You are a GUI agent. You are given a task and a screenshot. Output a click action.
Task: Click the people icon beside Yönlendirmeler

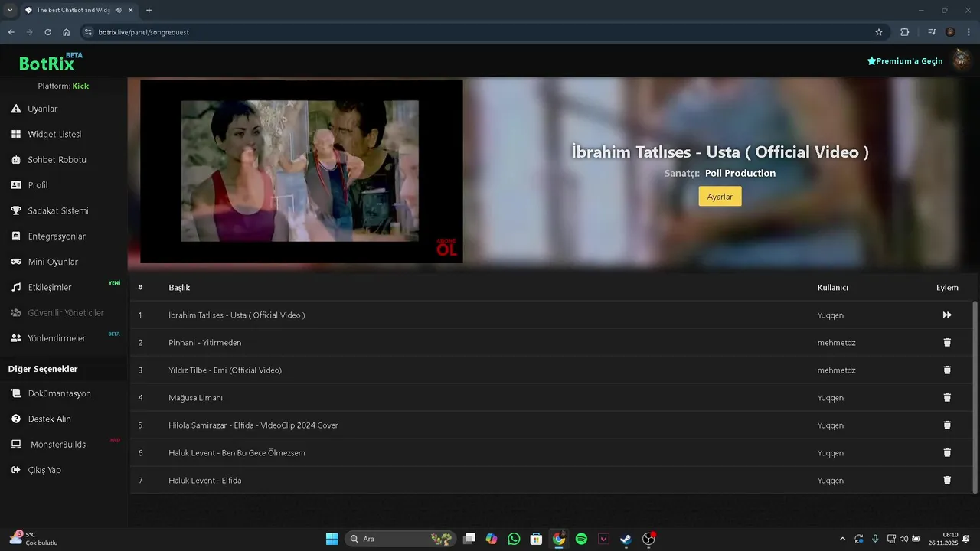tap(15, 338)
